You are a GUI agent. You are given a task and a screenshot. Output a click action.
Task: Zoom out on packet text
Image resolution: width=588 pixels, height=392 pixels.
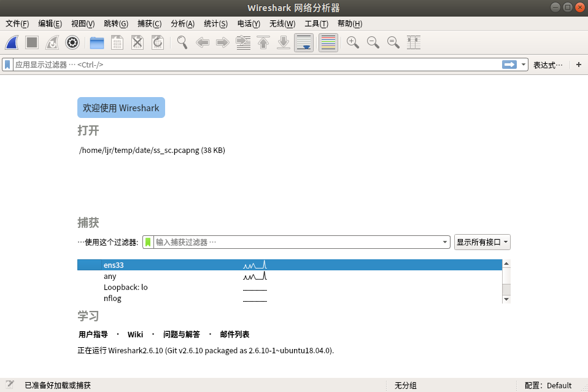click(x=373, y=42)
